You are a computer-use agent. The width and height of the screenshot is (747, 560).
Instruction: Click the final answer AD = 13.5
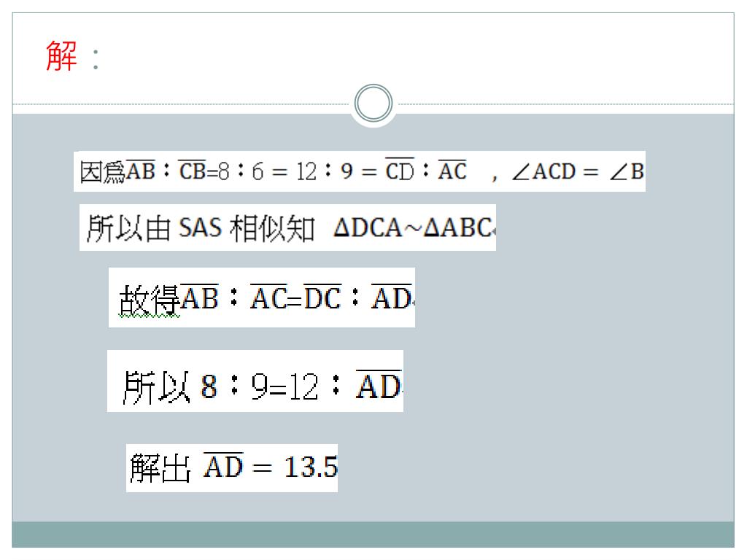(x=271, y=467)
